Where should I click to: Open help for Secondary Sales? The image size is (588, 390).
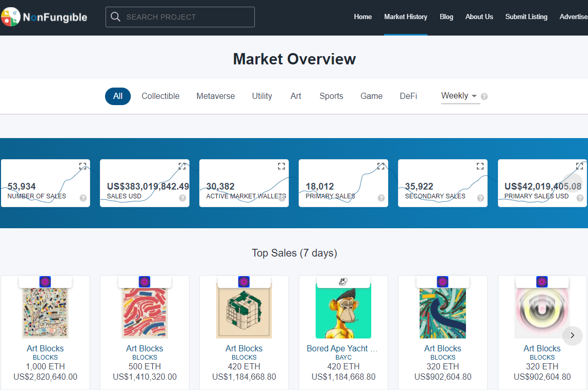coord(481,198)
